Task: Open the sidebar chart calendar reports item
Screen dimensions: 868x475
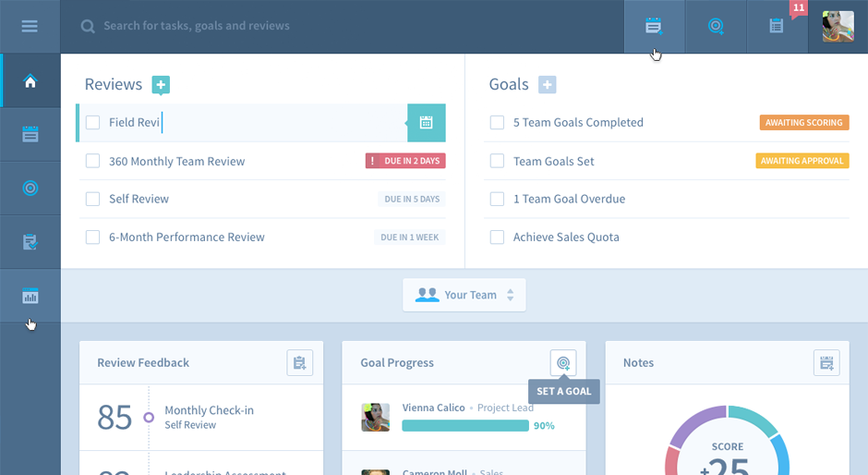Action: (30, 297)
